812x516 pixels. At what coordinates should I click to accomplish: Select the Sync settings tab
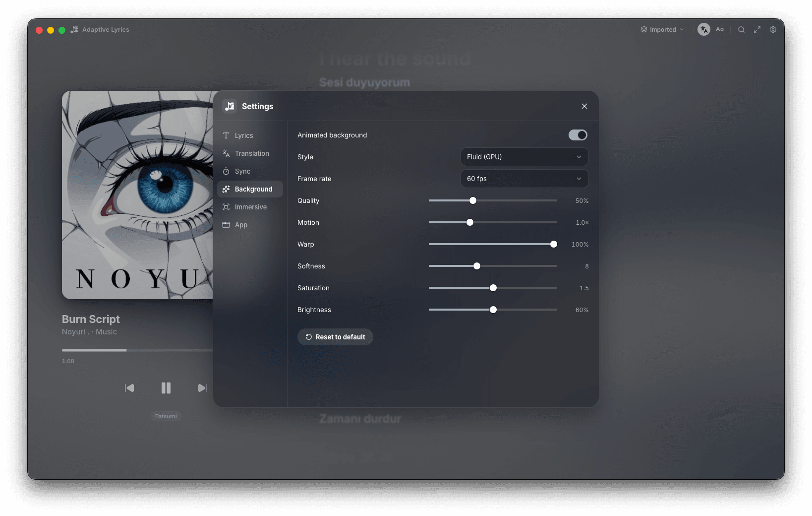[250, 171]
